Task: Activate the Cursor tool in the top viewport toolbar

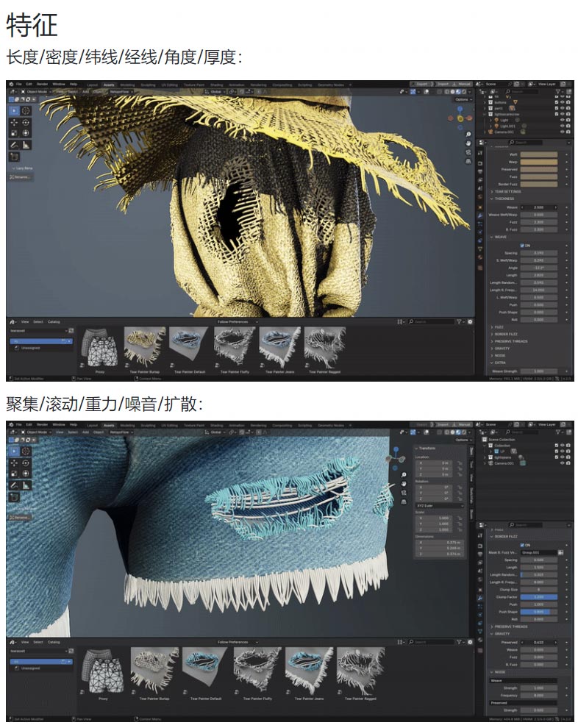Action: [26, 110]
